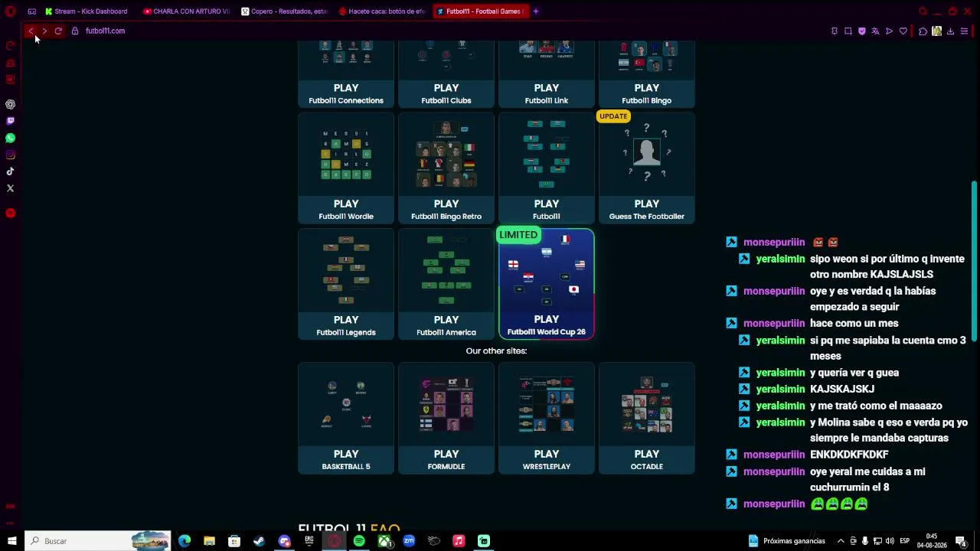Image resolution: width=980 pixels, height=551 pixels.
Task: Open TikTok in the browser sidebar
Action: (11, 171)
